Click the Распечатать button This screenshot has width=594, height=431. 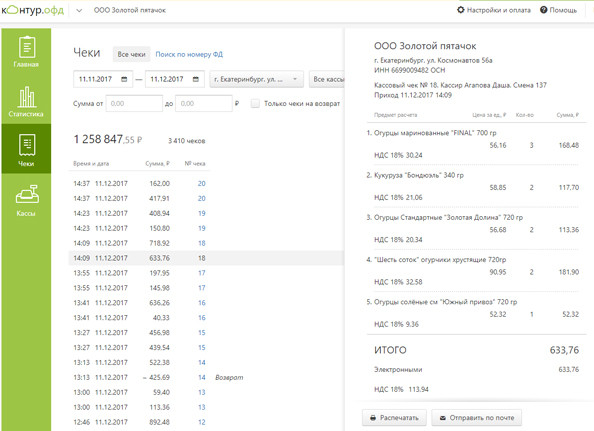[x=394, y=418]
